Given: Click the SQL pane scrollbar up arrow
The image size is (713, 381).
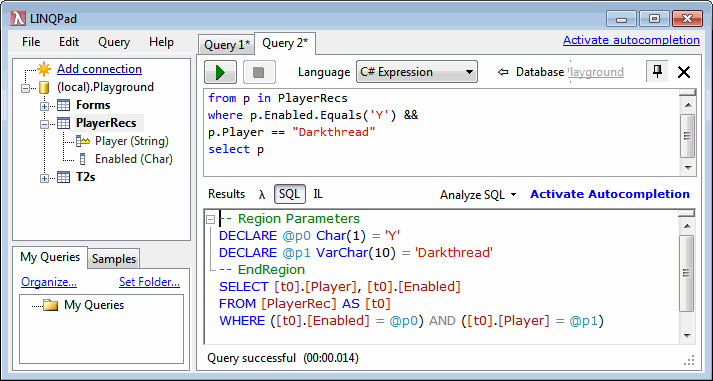Looking at the screenshot, I should tap(687, 226).
